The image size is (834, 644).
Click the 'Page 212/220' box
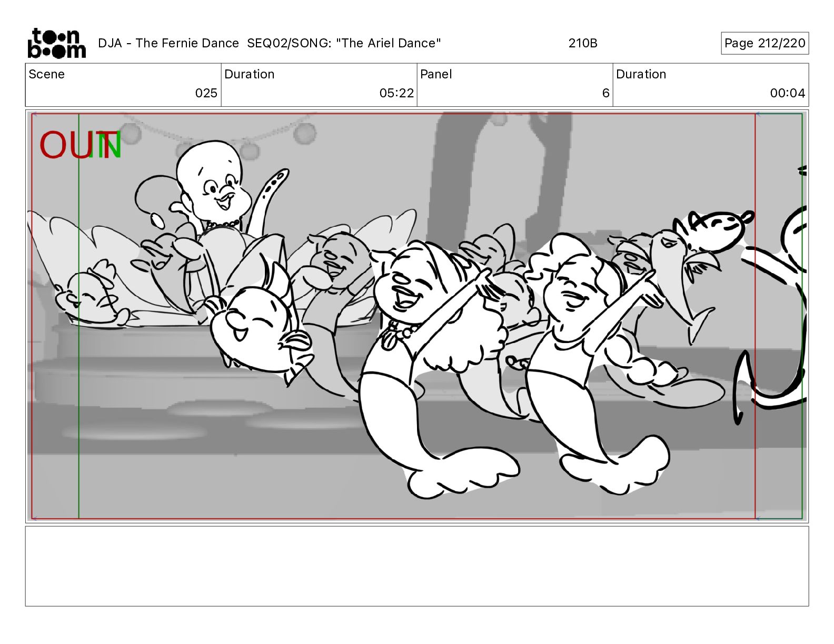click(764, 43)
